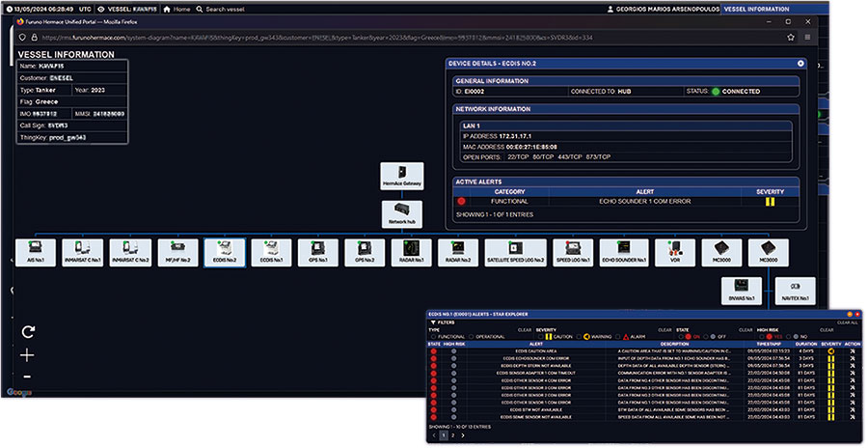Click the IP address 172.31.17.1
868x448 pixels.
pos(515,136)
